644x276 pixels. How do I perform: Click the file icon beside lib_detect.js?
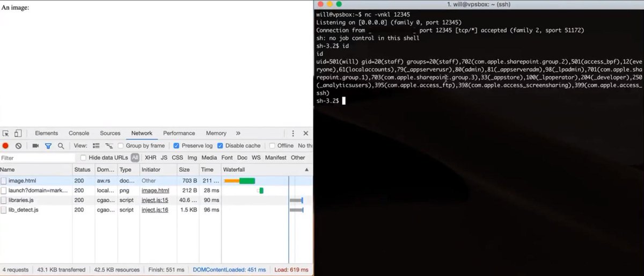(x=4, y=210)
